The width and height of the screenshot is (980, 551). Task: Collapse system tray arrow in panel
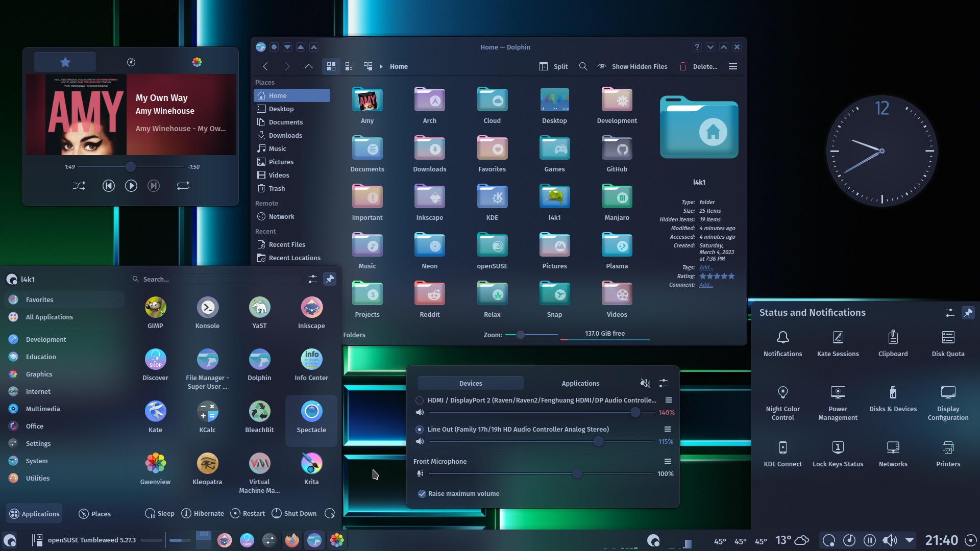coord(910,540)
